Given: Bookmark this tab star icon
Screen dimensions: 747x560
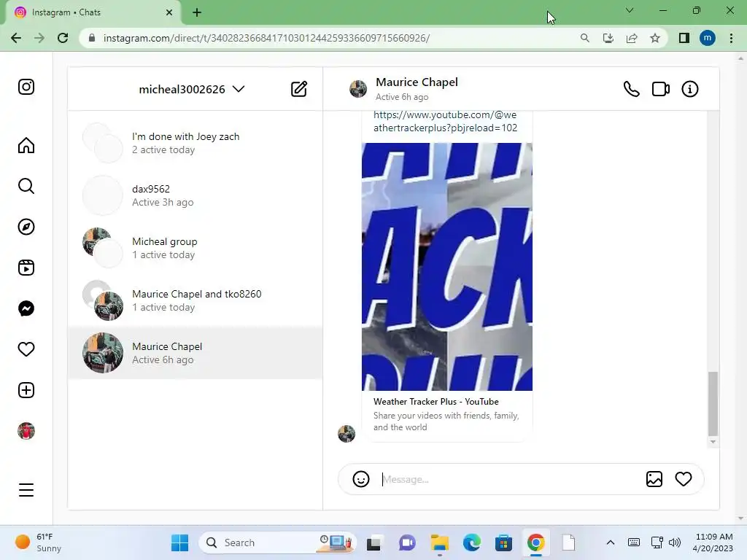Looking at the screenshot, I should pyautogui.click(x=655, y=38).
